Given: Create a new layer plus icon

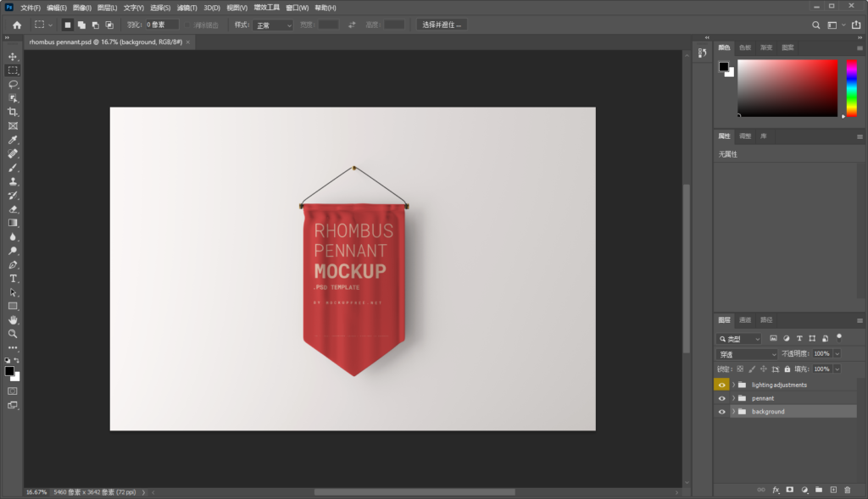Looking at the screenshot, I should pyautogui.click(x=833, y=490).
